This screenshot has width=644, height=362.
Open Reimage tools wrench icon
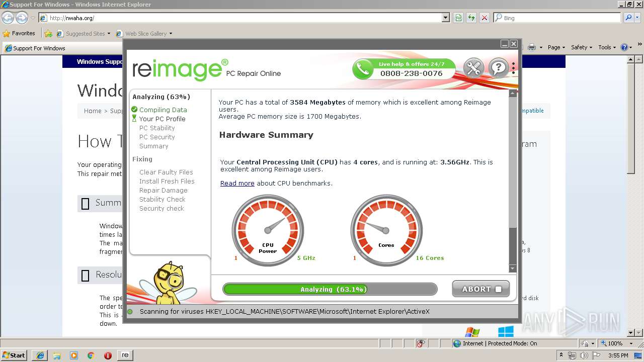point(473,68)
